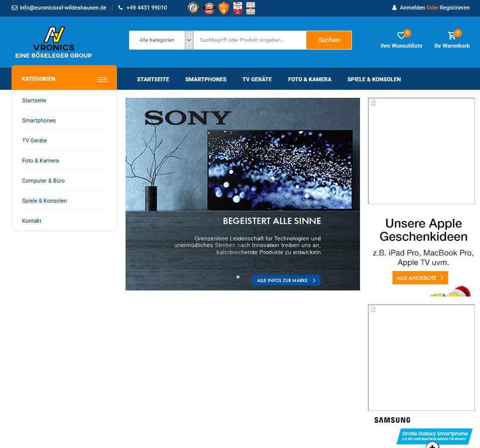Click the SONY brand logo on banner

tap(188, 118)
